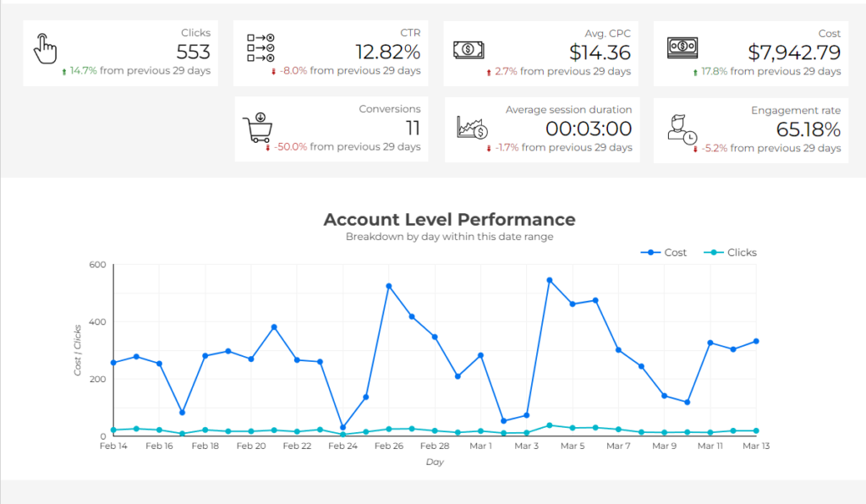The width and height of the screenshot is (866, 504).
Task: Click the green up arrow beside 14.7%
Action: (64, 72)
